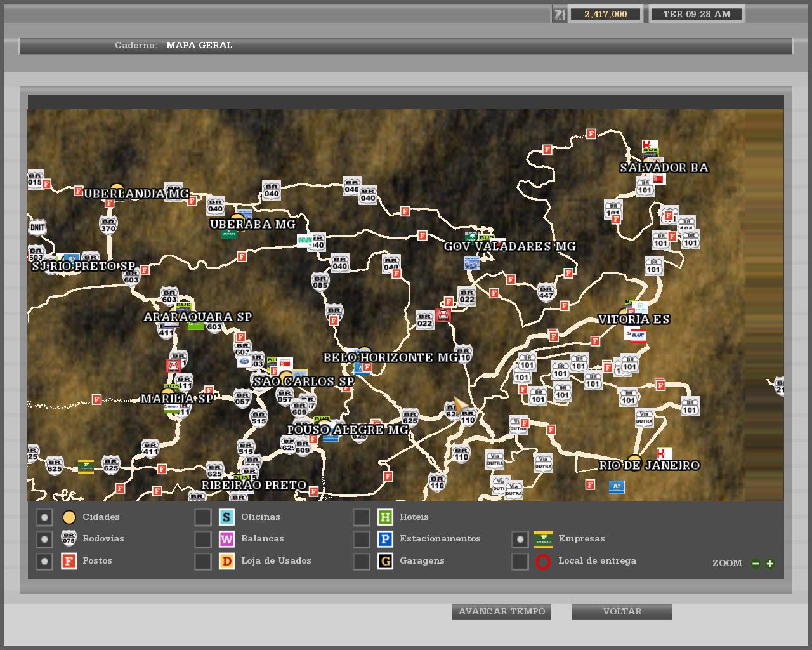Click the Voltar button
This screenshot has width=812, height=650.
(622, 611)
